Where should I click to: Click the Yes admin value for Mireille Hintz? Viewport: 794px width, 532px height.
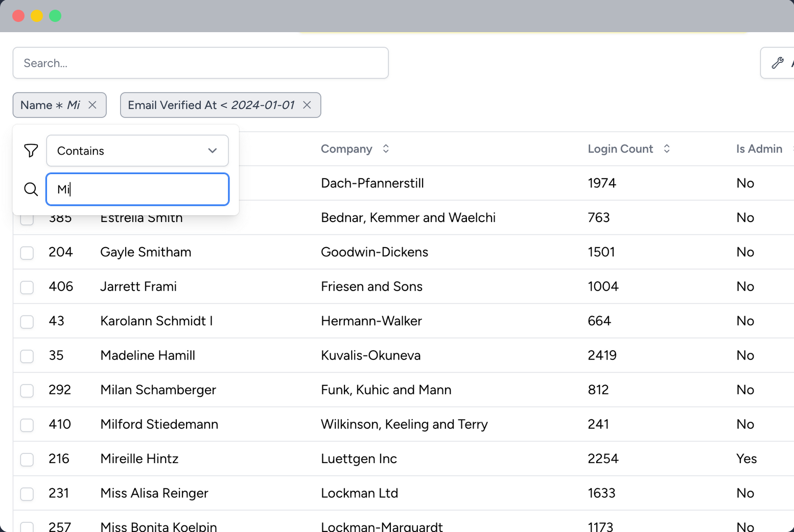(746, 458)
